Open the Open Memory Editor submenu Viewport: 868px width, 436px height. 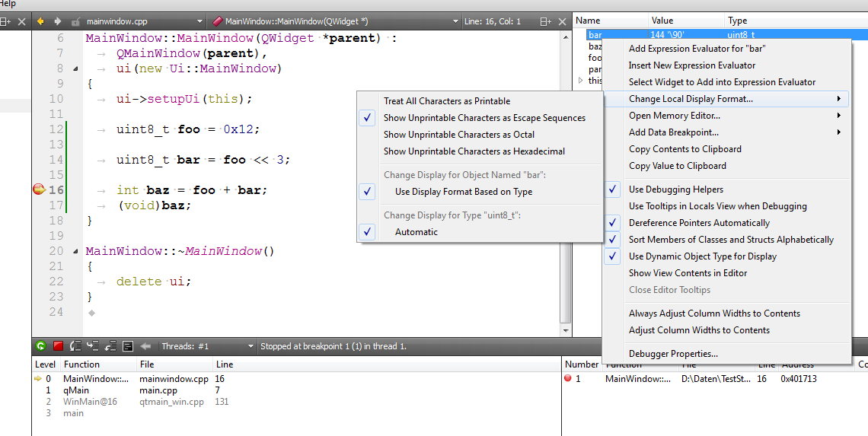674,116
